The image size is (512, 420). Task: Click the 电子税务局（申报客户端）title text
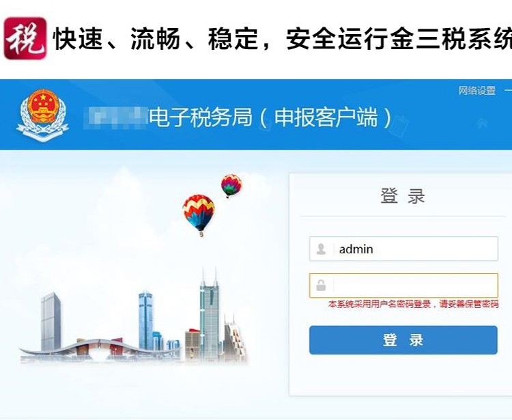[270, 117]
